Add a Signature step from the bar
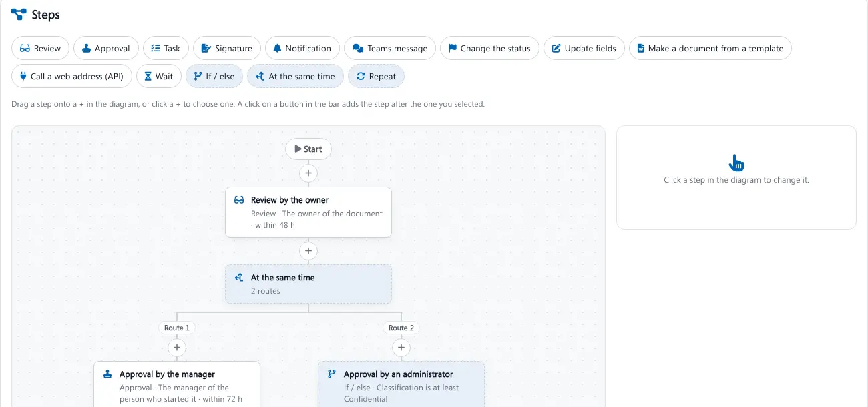 227,48
